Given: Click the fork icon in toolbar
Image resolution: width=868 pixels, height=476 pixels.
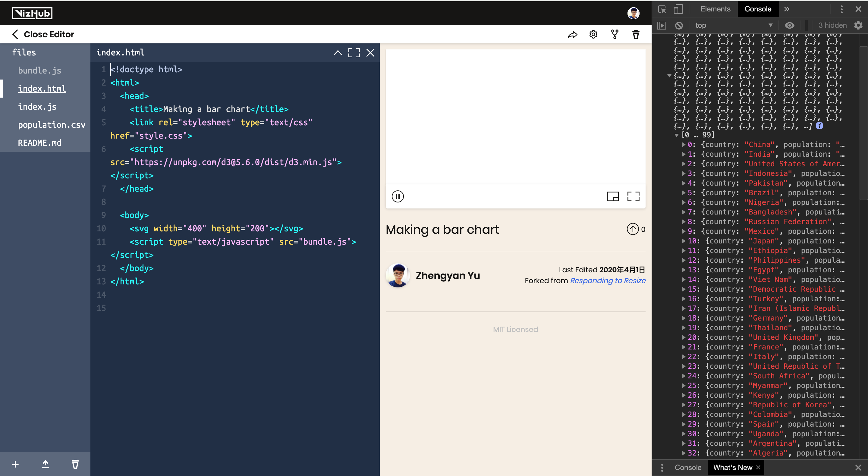Looking at the screenshot, I should coord(615,34).
